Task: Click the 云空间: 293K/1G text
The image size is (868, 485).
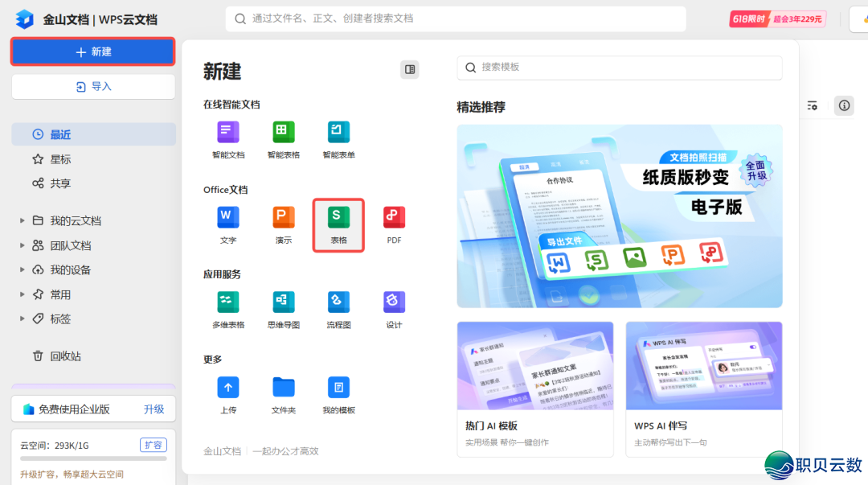Action: point(55,445)
